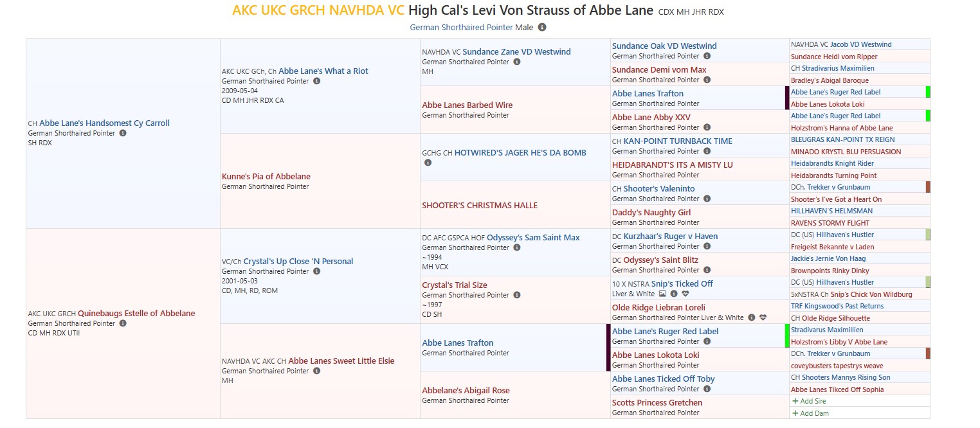The height and width of the screenshot is (428, 980).
Task: Open Abbe Lanes Sweet Little Elsie link
Action: pyautogui.click(x=341, y=361)
